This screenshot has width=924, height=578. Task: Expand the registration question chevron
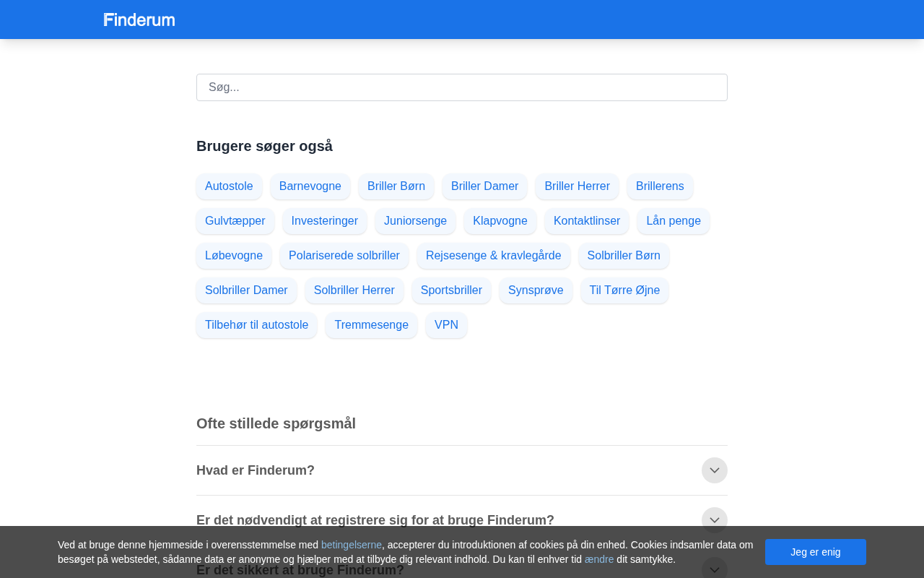point(715,520)
